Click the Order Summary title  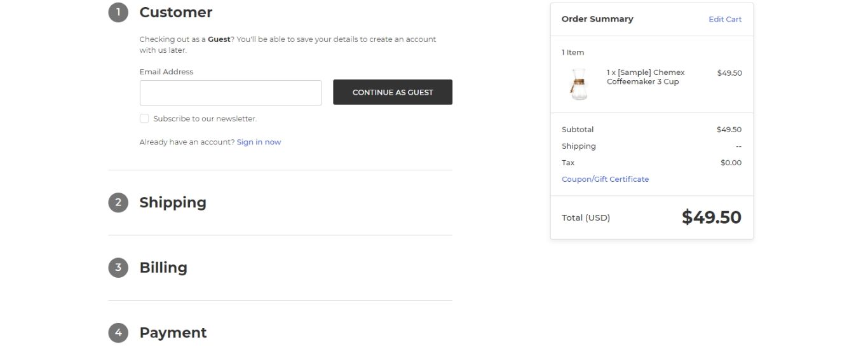(597, 19)
